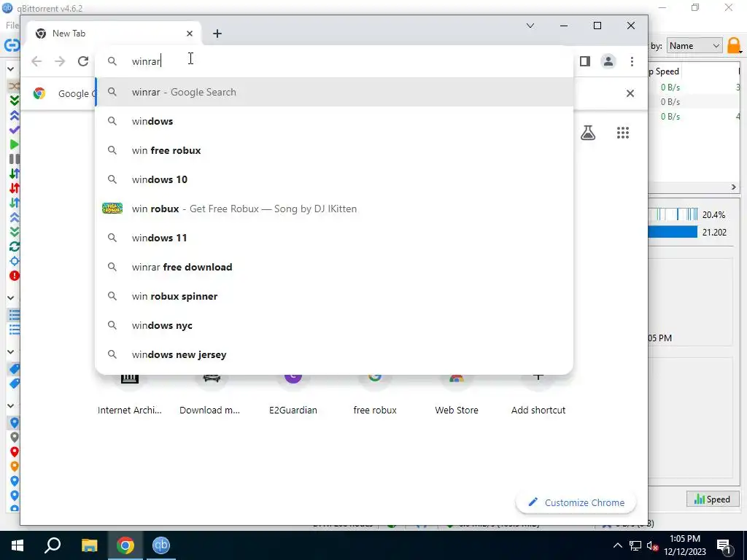This screenshot has height=560, width=747.
Task: Click Customize Chrome button
Action: 576,502
